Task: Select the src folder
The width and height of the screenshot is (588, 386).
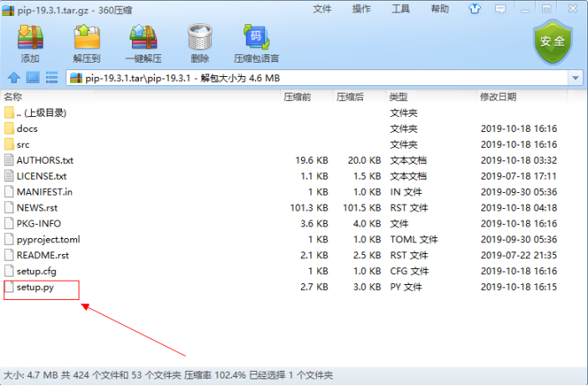Action: [x=285, y=145]
